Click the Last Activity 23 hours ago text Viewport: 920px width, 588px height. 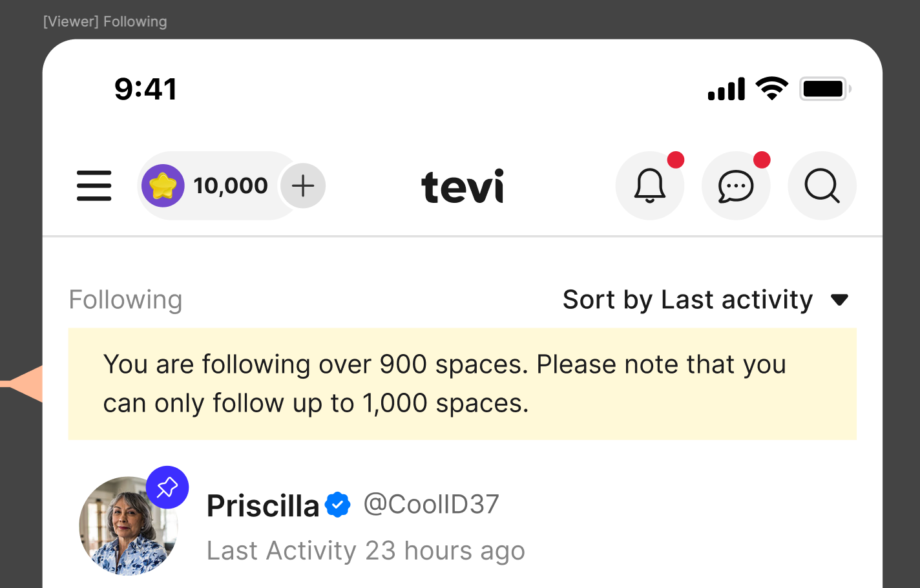click(x=366, y=551)
